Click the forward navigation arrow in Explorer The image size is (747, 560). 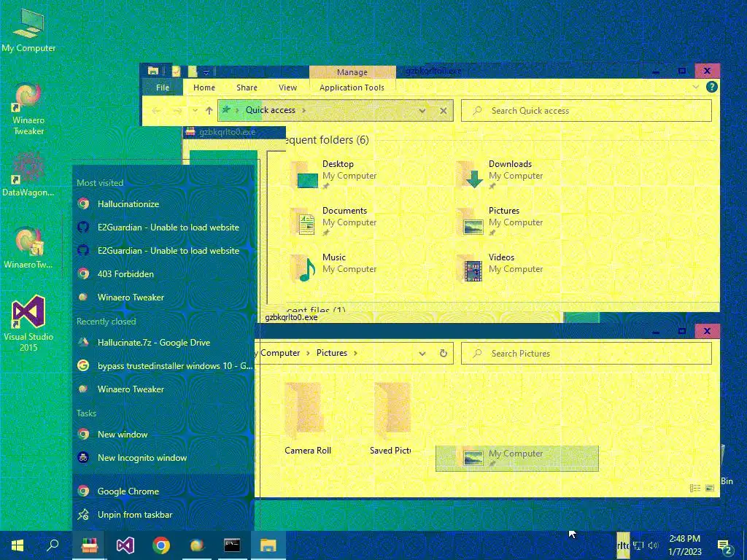coord(177,111)
